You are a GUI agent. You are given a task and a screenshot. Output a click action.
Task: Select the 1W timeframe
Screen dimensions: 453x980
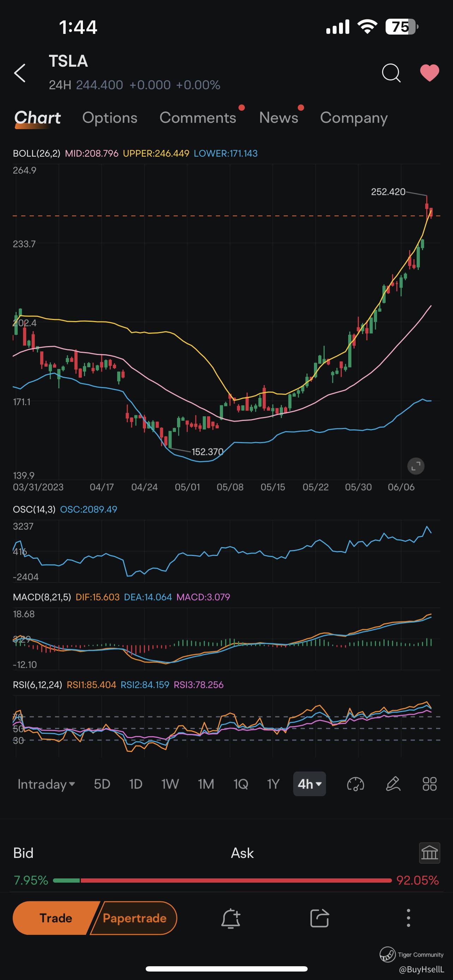(x=170, y=784)
